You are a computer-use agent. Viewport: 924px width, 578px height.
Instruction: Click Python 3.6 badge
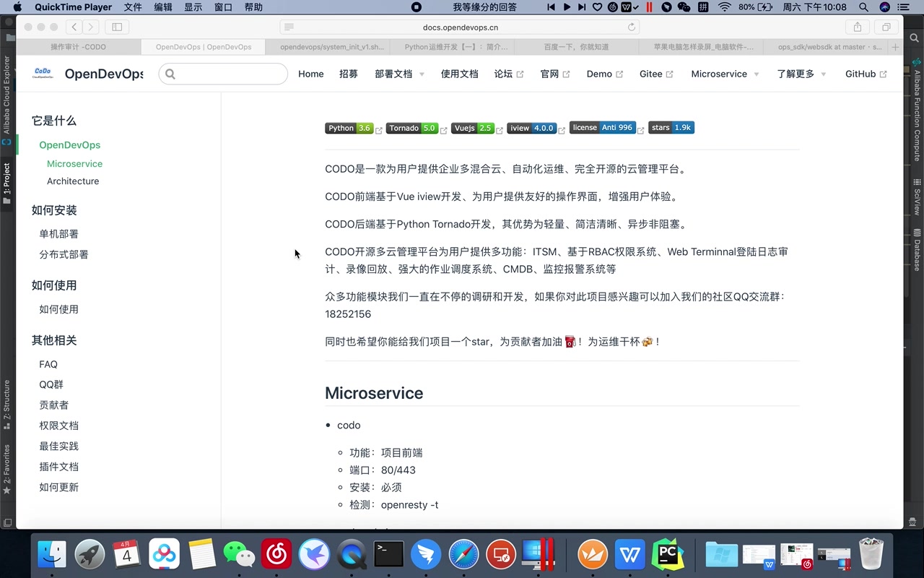tap(349, 128)
